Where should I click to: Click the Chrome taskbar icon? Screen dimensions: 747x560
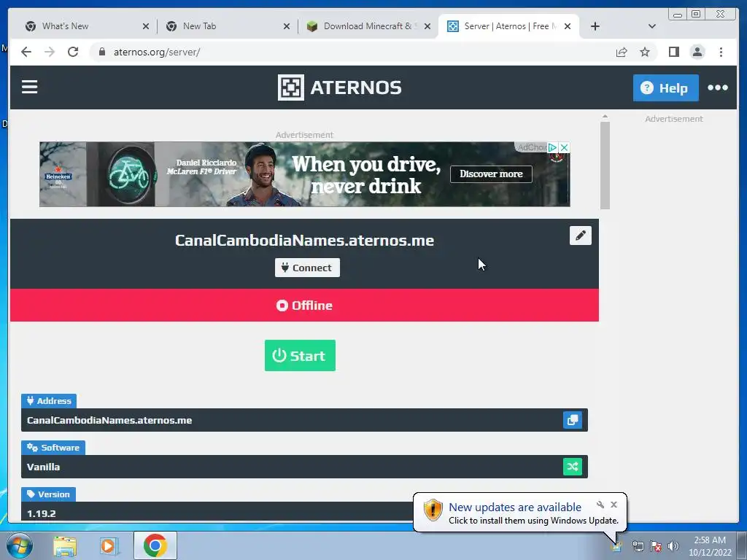click(155, 545)
